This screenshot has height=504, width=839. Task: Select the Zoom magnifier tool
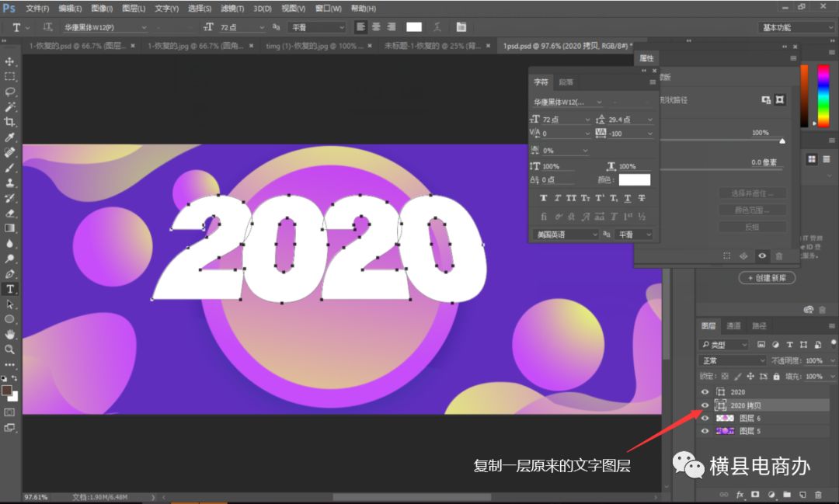tap(9, 349)
